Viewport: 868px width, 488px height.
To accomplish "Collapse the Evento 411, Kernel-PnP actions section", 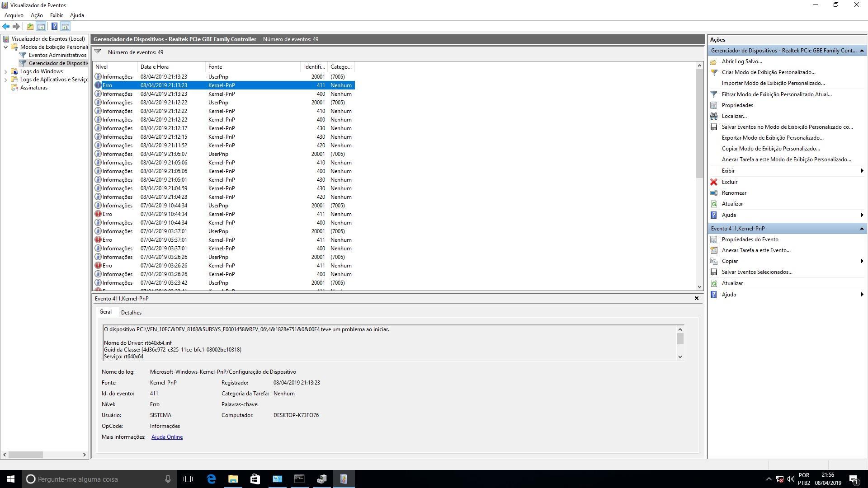I will (x=862, y=229).
